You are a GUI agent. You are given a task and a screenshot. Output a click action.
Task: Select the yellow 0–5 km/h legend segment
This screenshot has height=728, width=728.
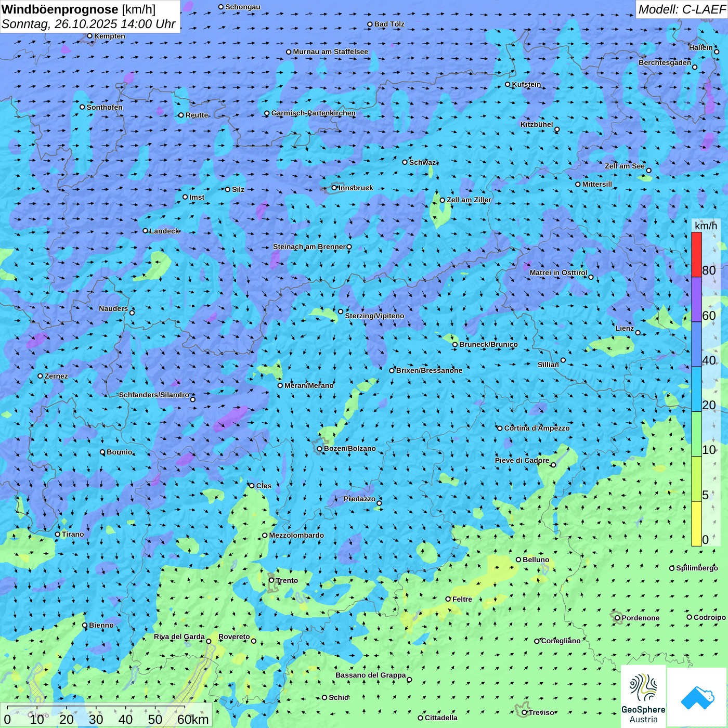tap(696, 524)
